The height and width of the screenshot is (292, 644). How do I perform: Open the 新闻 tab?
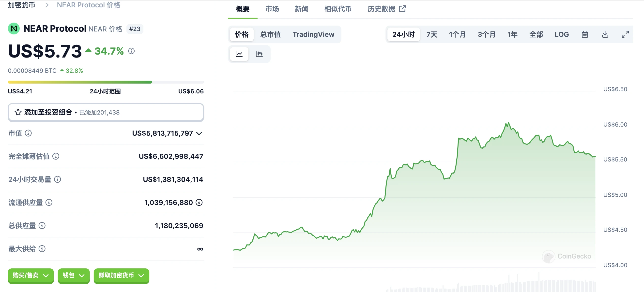(x=302, y=9)
